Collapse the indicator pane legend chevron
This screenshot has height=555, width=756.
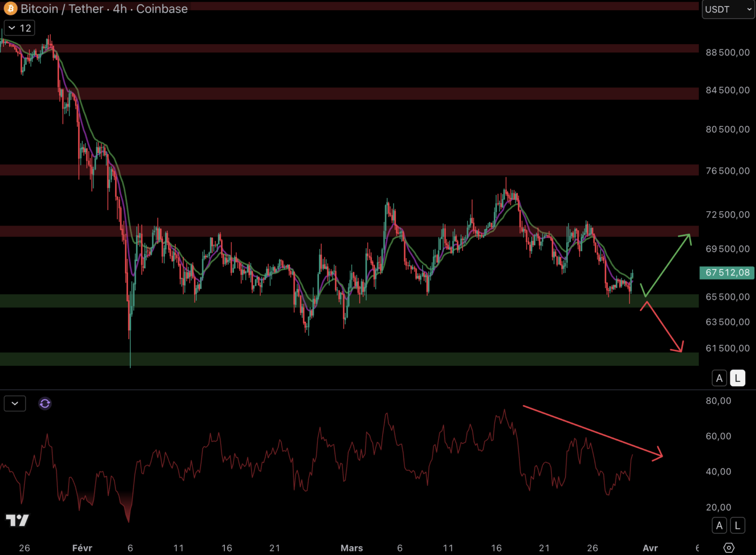pos(15,403)
